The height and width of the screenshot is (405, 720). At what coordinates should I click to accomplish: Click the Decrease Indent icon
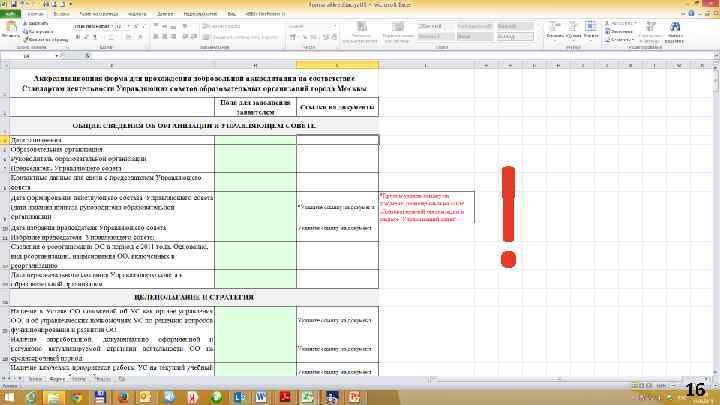click(x=185, y=36)
